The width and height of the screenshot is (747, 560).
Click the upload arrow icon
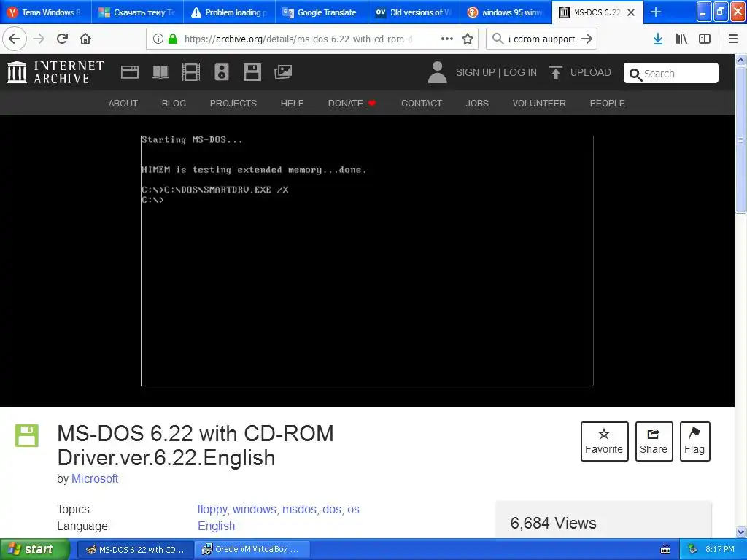click(x=555, y=72)
